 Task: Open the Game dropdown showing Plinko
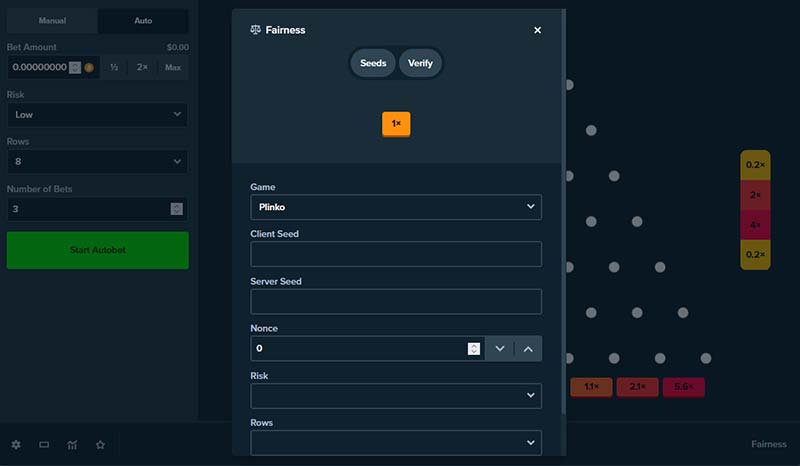396,207
